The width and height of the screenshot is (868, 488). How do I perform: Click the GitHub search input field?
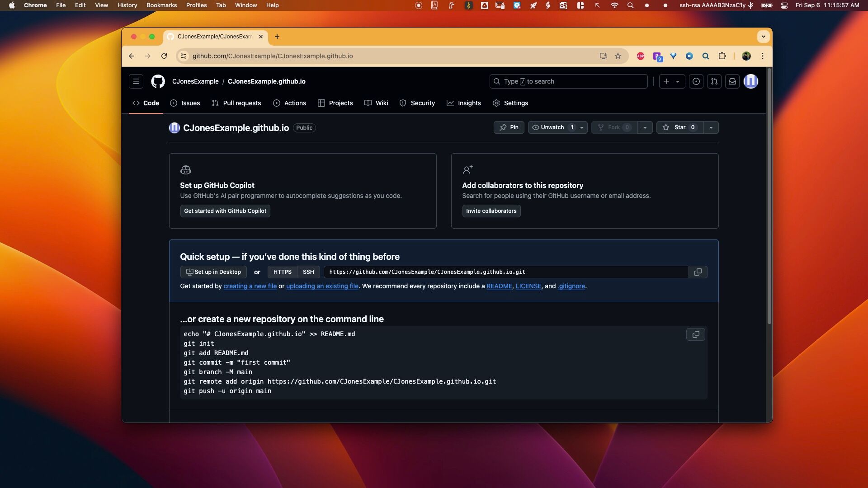568,81
